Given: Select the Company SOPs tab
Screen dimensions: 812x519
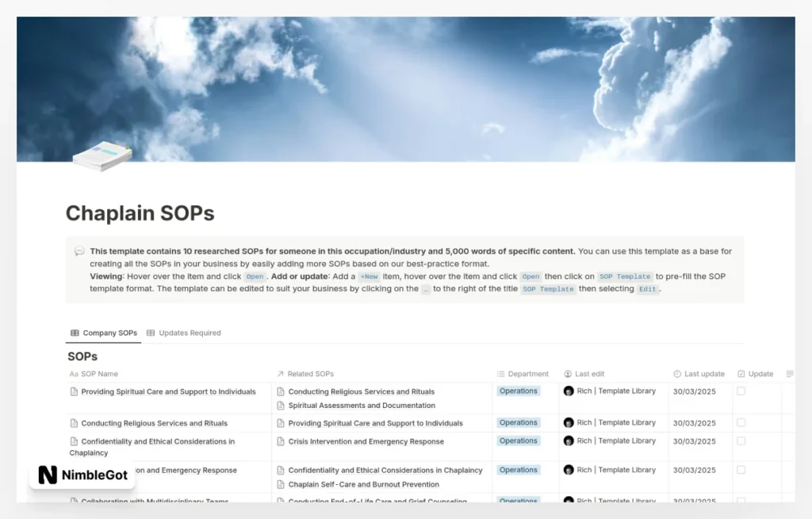Looking at the screenshot, I should pyautogui.click(x=104, y=333).
